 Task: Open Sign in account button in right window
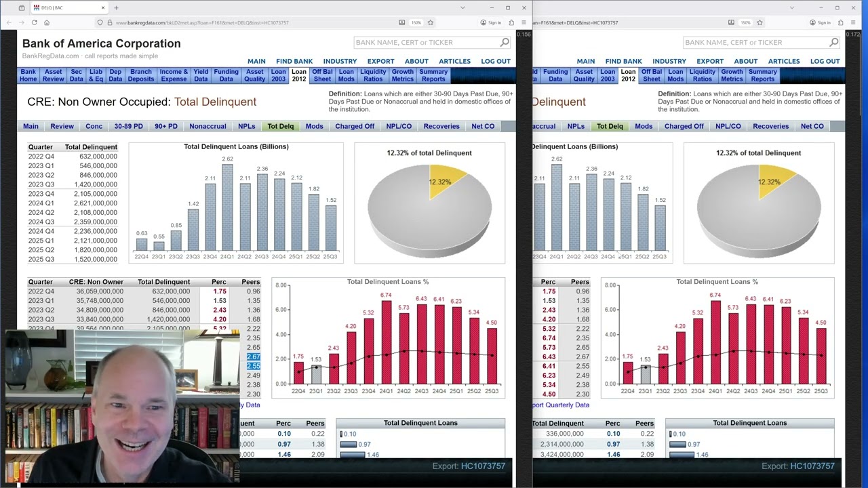(820, 22)
